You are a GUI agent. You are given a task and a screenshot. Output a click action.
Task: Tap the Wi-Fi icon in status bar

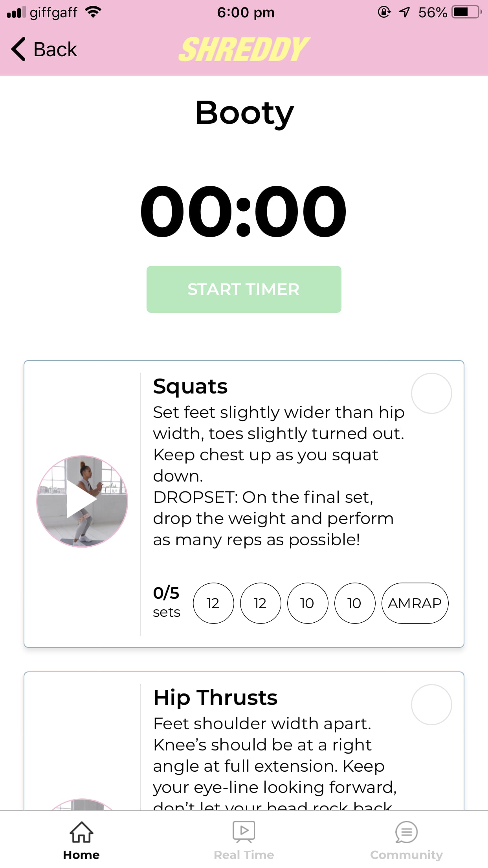(93, 11)
